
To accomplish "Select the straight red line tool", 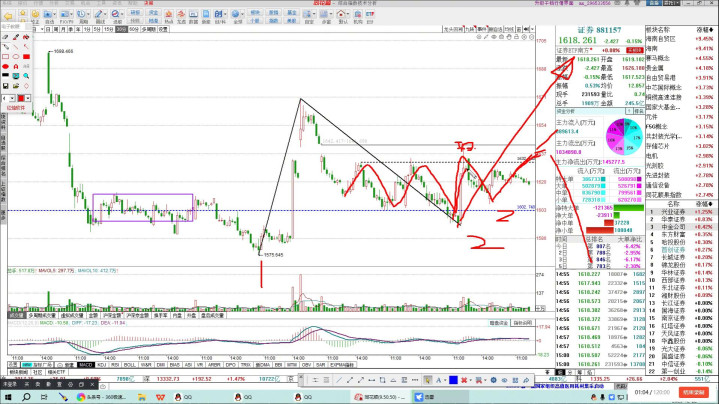I will pos(16,46).
